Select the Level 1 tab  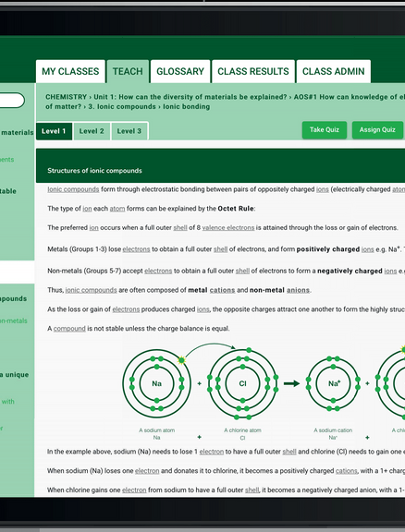(54, 131)
